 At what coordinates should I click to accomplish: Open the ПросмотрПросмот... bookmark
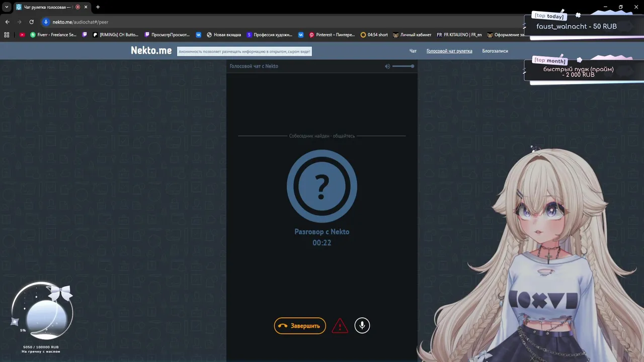pos(167,35)
